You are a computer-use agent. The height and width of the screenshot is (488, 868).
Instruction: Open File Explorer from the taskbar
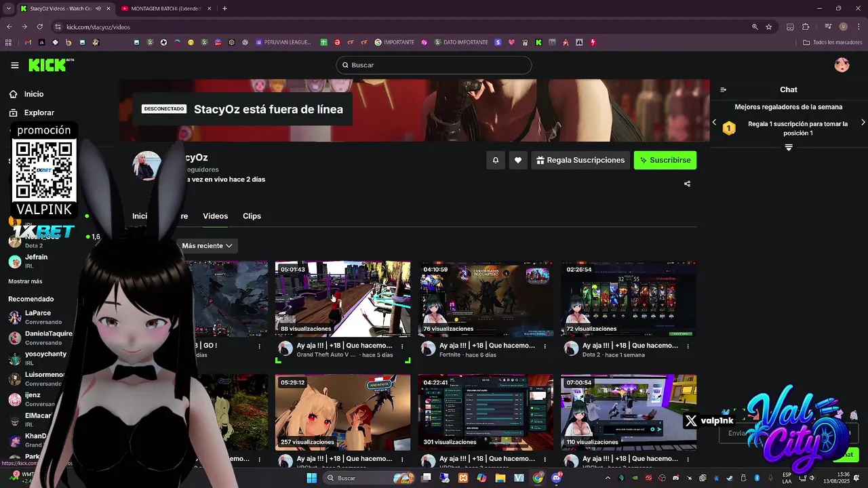500,478
